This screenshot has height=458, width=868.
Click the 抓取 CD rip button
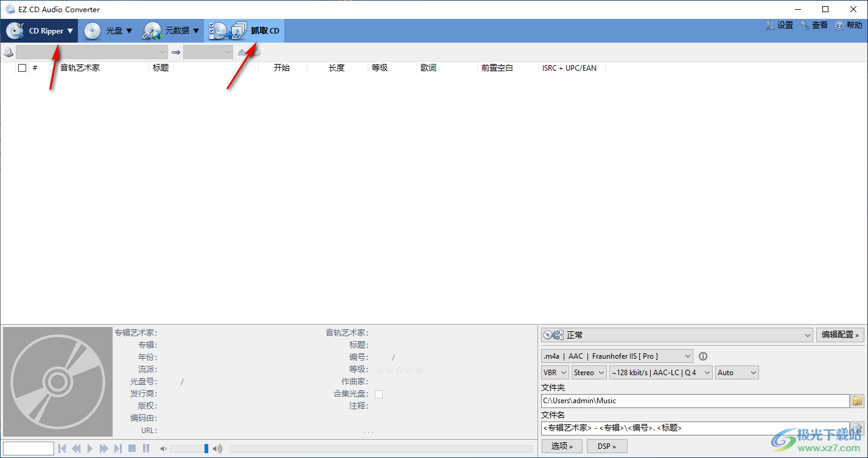(244, 30)
